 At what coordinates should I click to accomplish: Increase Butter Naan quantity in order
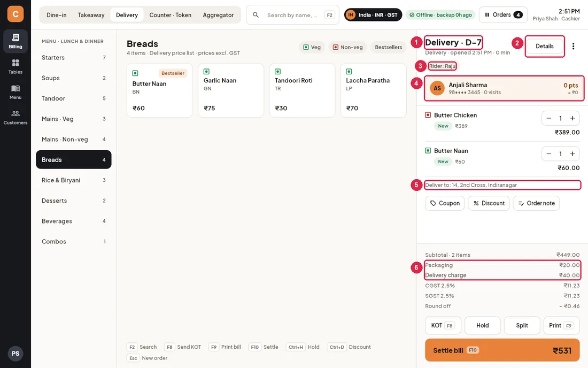[572, 154]
